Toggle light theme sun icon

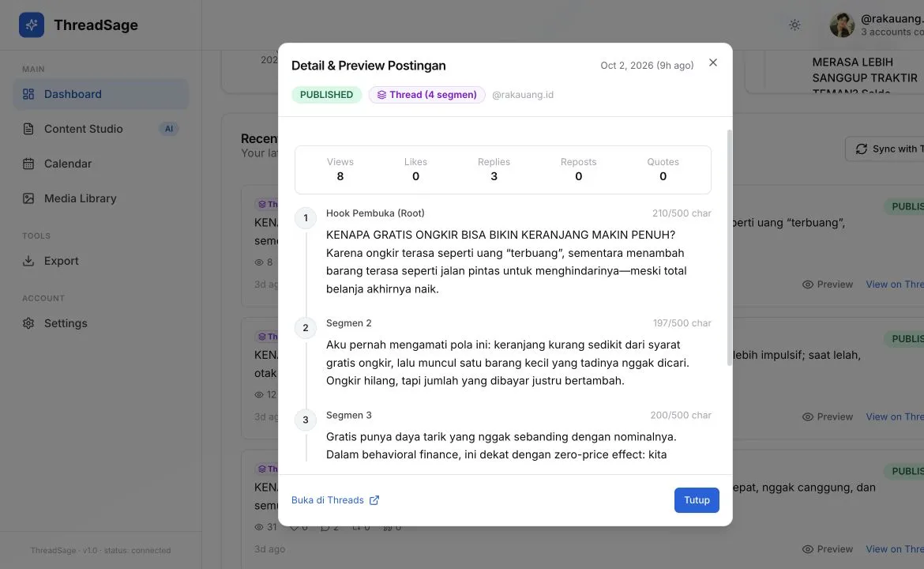point(794,24)
